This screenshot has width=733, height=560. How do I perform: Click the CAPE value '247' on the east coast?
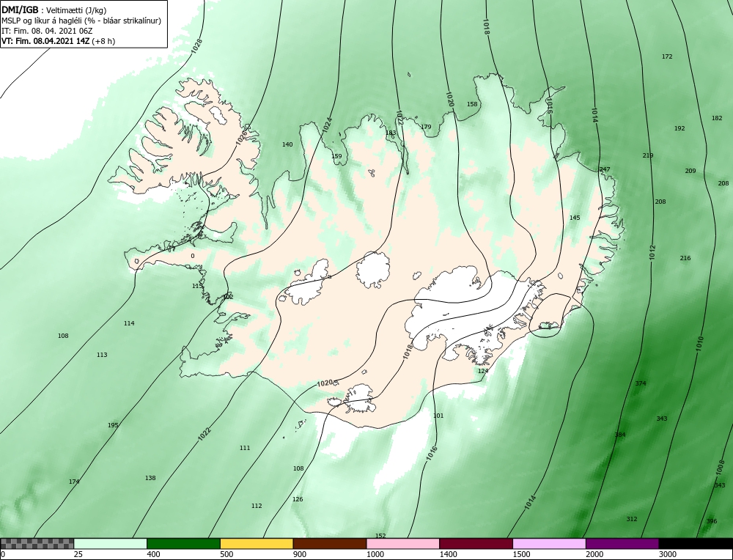click(605, 169)
